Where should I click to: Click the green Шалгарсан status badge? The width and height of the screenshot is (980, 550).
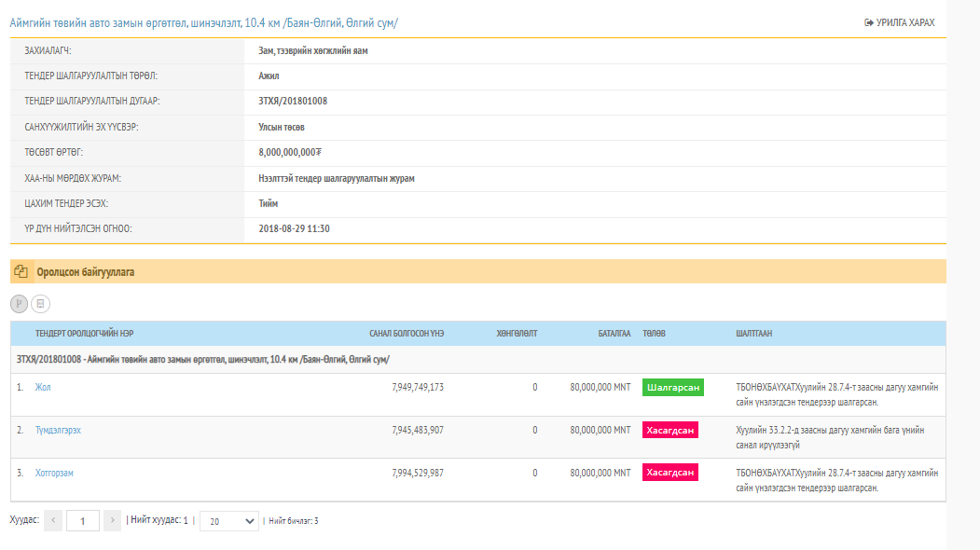(672, 387)
